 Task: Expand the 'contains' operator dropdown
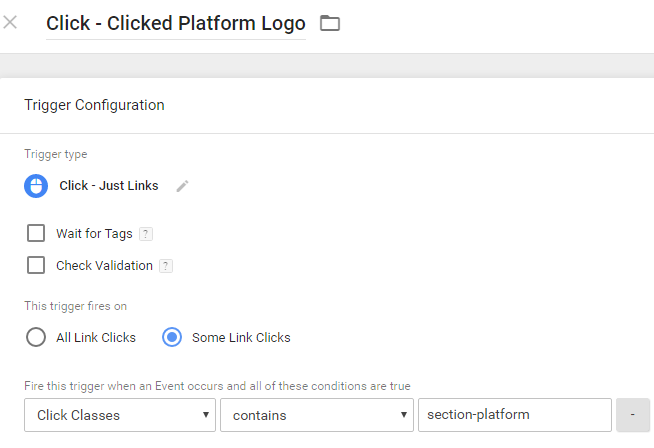pyautogui.click(x=316, y=414)
